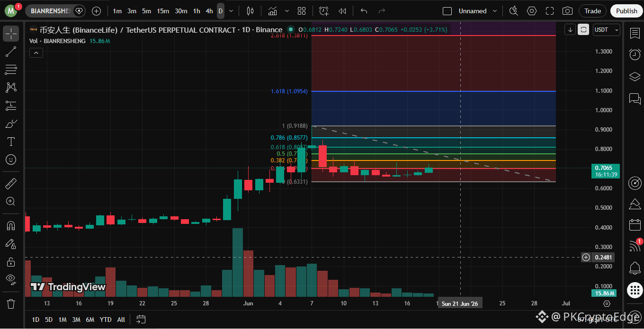Enter fullscreen mode
This screenshot has width=644, height=329.
pos(550,10)
